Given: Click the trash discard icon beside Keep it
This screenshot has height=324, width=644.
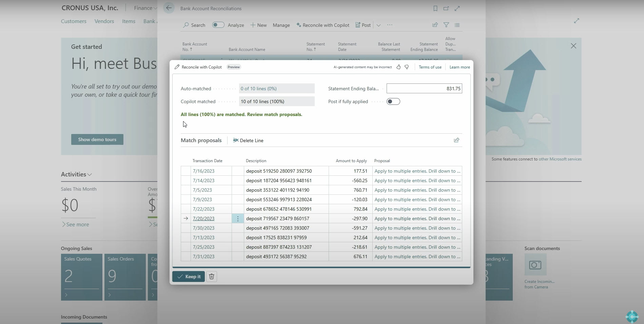Looking at the screenshot, I should tap(211, 277).
